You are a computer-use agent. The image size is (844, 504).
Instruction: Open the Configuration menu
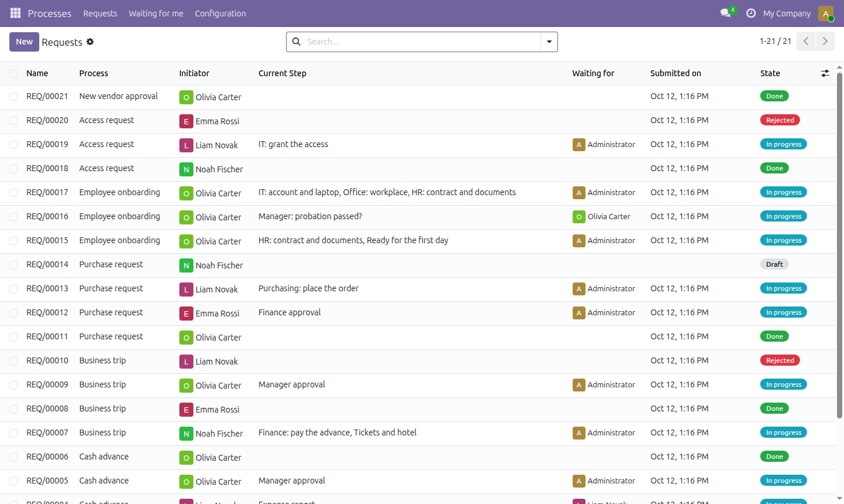(x=220, y=13)
